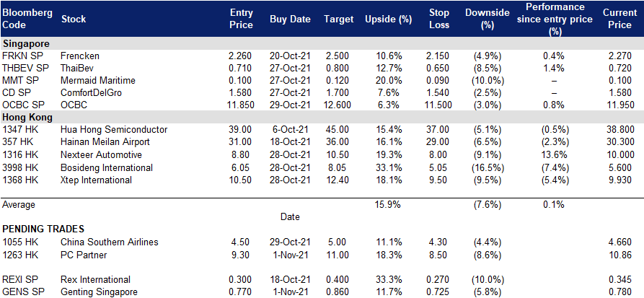Viewport: 644px width, 298px height.
Task: Click China Southern Airlines stock name
Action: [109, 242]
